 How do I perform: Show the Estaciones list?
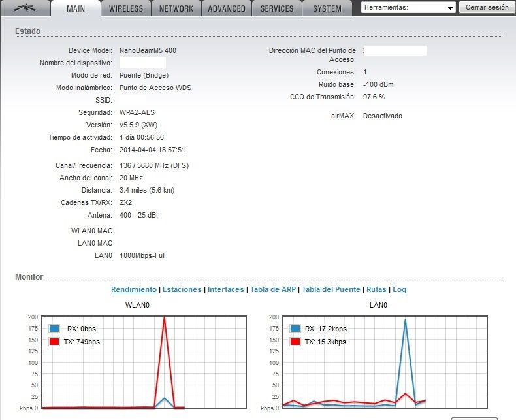[182, 289]
